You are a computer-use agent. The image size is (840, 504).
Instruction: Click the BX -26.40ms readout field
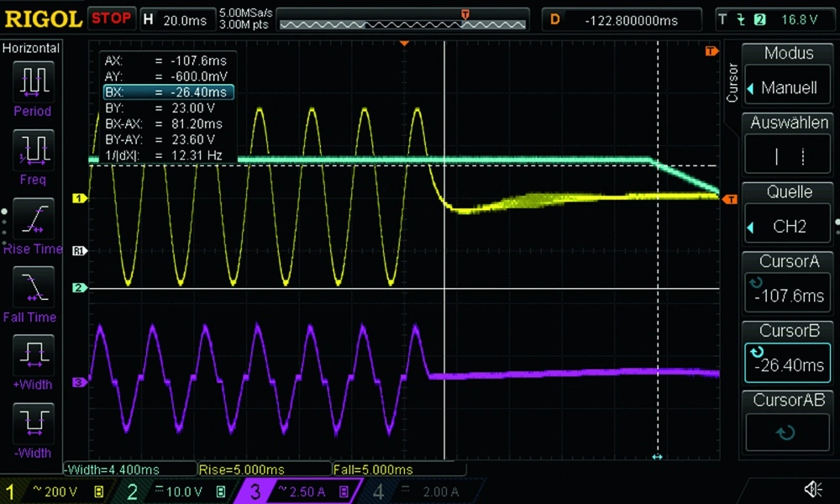[169, 93]
